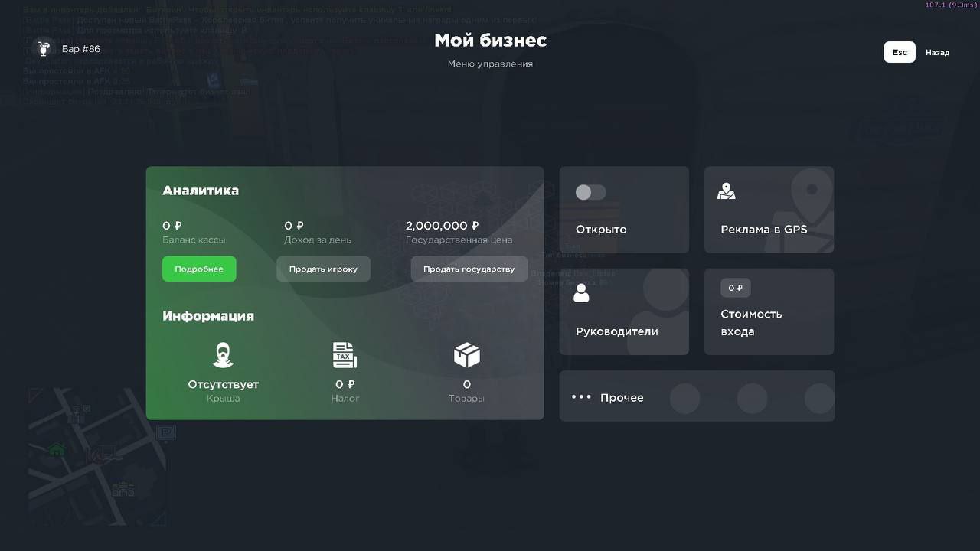Click the TAX document Налог icon
The image size is (980, 551).
pos(345,355)
